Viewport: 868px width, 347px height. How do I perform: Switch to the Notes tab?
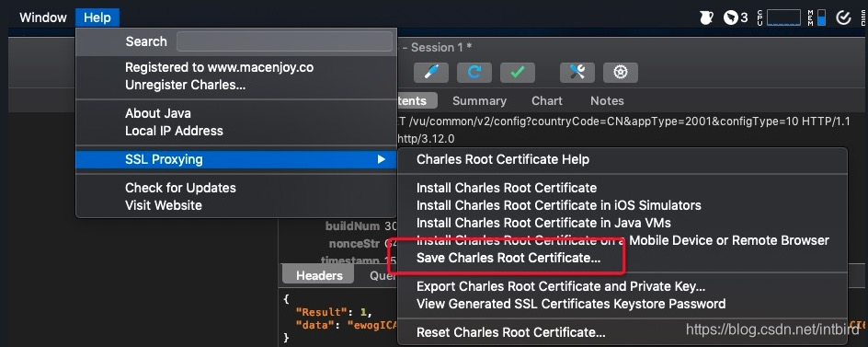point(607,101)
